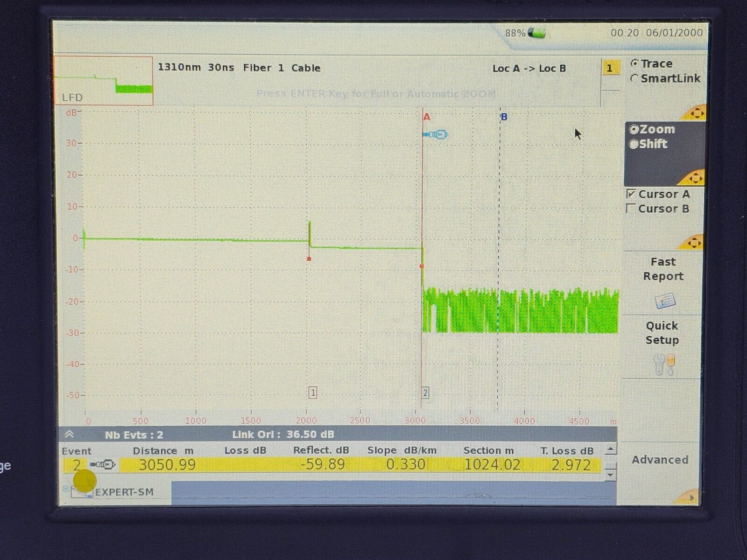Click the connector icon at cursor A
Image resolution: width=747 pixels, height=560 pixels.
pyautogui.click(x=436, y=135)
